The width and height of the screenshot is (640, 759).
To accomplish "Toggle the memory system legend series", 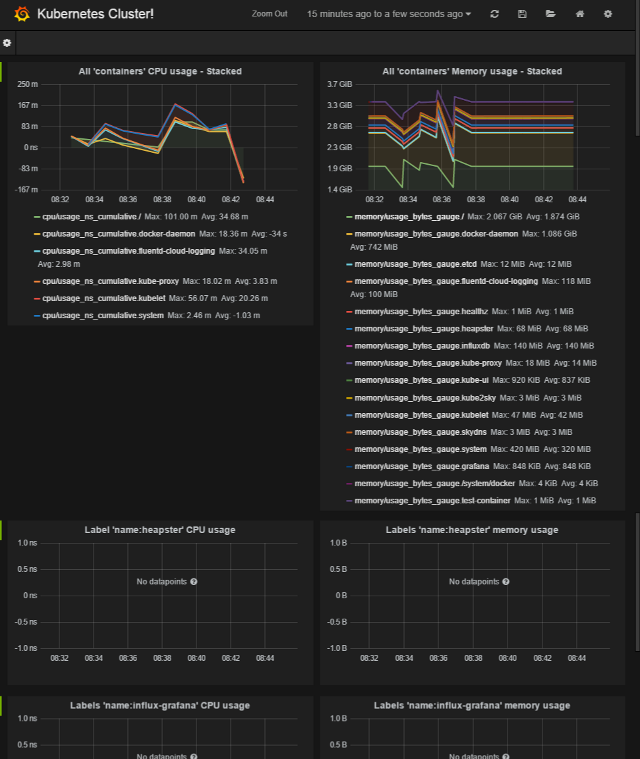I will (420, 449).
